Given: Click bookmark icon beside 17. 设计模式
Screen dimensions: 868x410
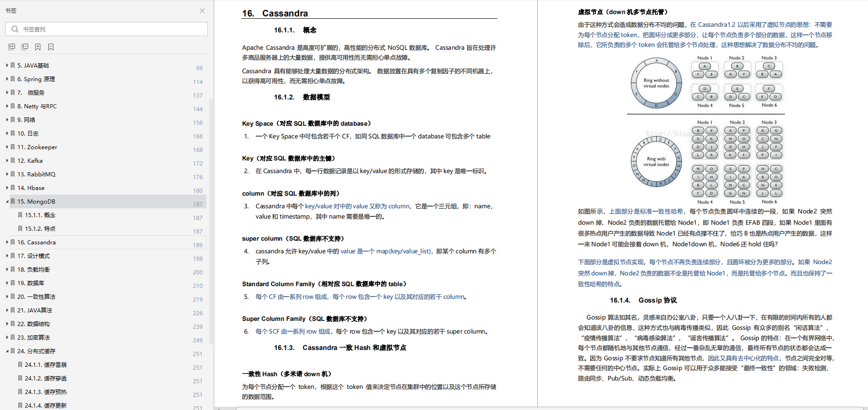Looking at the screenshot, I should (13, 256).
